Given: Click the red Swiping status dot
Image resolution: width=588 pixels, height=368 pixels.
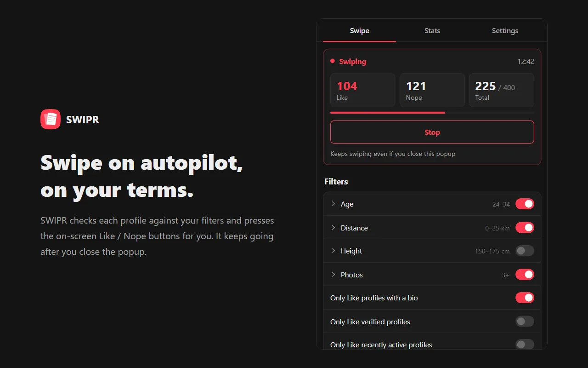Looking at the screenshot, I should 332,61.
